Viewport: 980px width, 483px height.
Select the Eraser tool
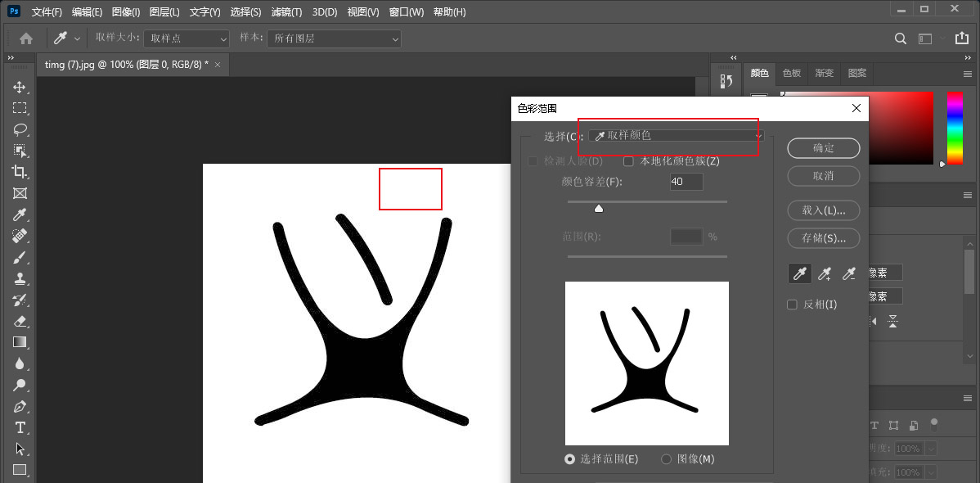click(x=20, y=321)
